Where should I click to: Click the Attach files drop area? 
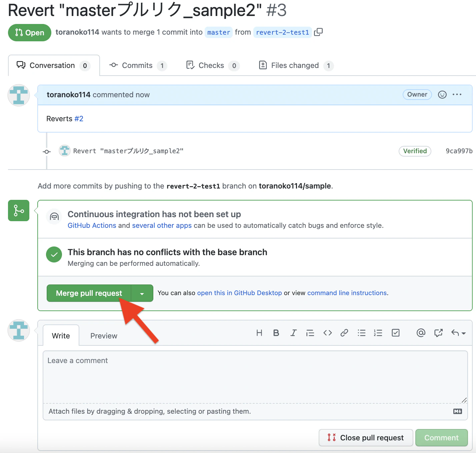tap(255, 411)
